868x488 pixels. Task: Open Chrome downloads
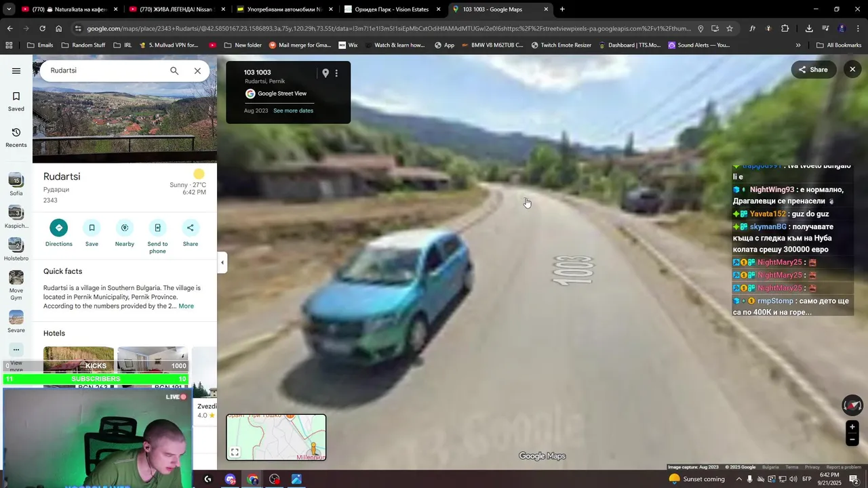(809, 28)
